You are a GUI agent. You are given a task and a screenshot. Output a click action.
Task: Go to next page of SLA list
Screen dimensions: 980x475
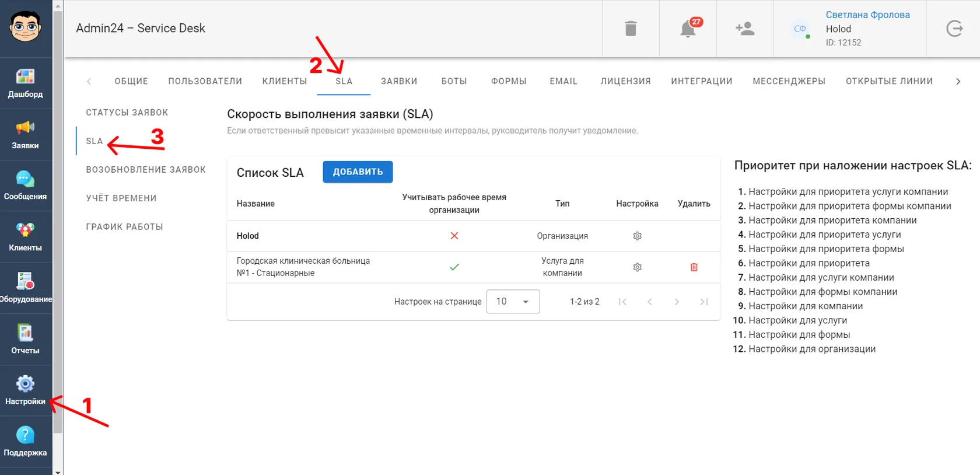[x=677, y=302]
